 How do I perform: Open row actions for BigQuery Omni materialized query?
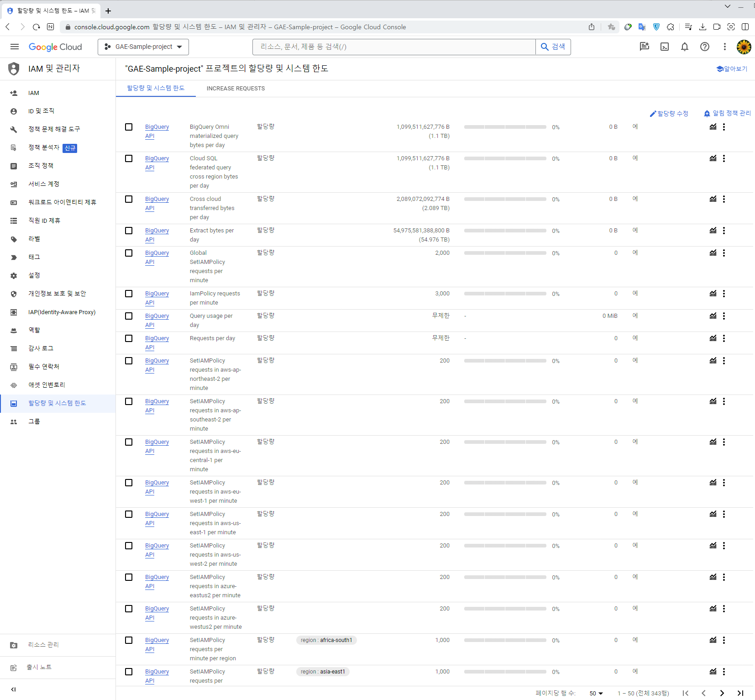tap(724, 127)
